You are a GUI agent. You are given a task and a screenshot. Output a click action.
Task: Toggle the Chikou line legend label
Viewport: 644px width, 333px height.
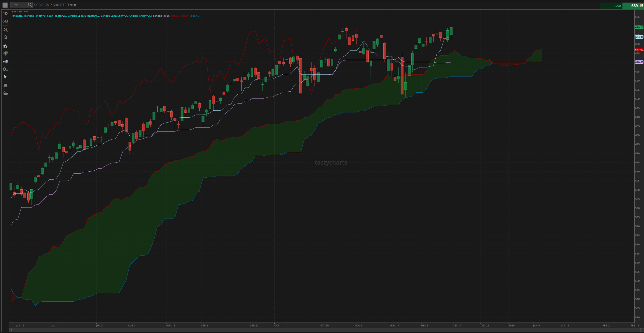(x=175, y=16)
